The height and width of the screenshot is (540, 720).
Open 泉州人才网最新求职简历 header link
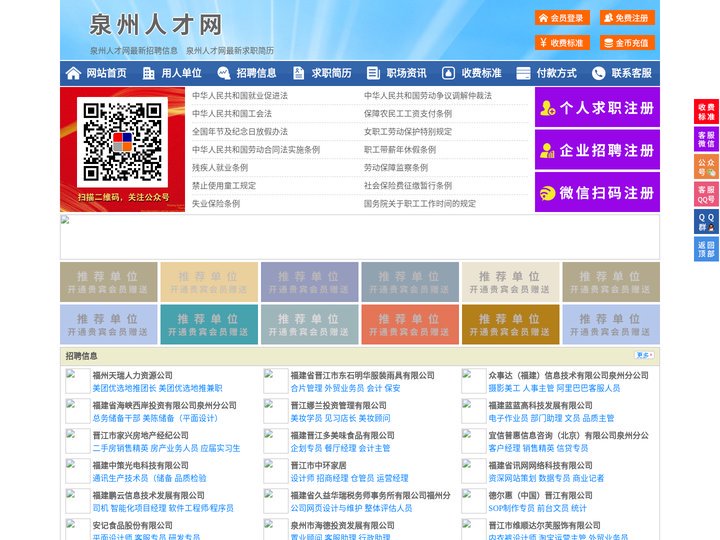pyautogui.click(x=230, y=51)
